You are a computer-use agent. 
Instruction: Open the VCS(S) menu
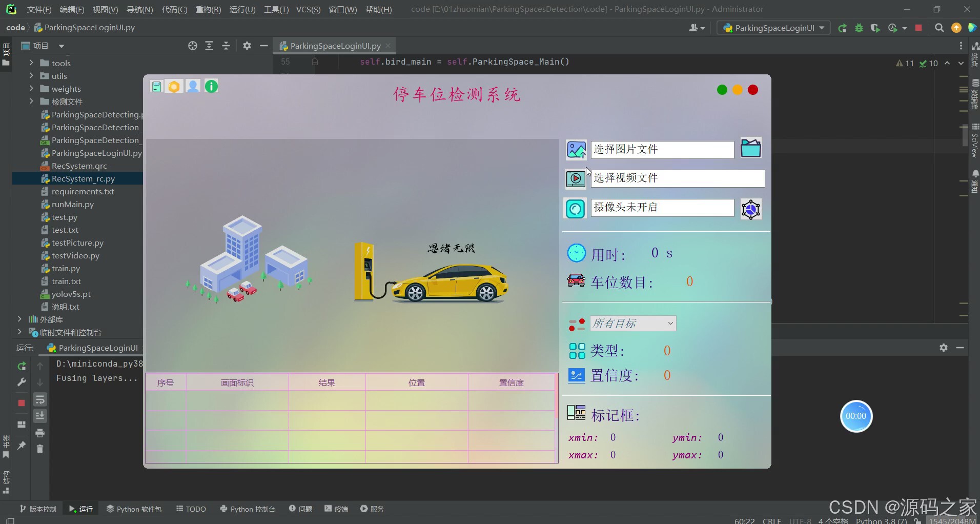308,9
